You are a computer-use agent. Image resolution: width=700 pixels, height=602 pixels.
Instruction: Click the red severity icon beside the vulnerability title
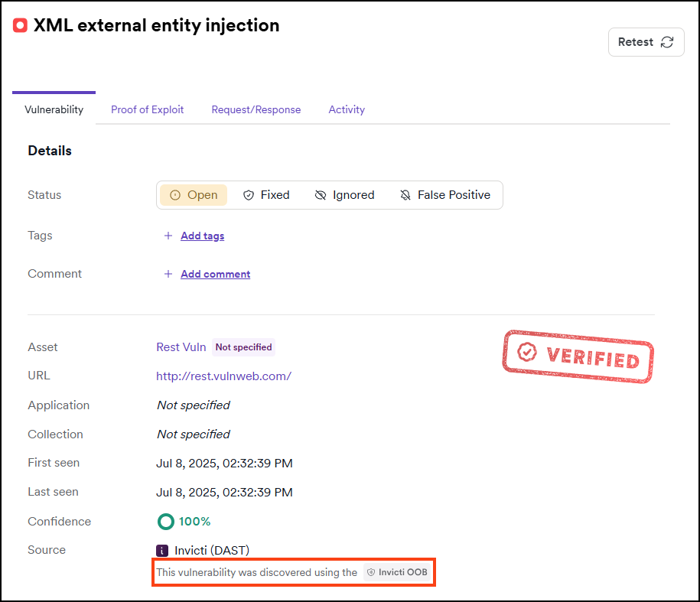click(20, 24)
